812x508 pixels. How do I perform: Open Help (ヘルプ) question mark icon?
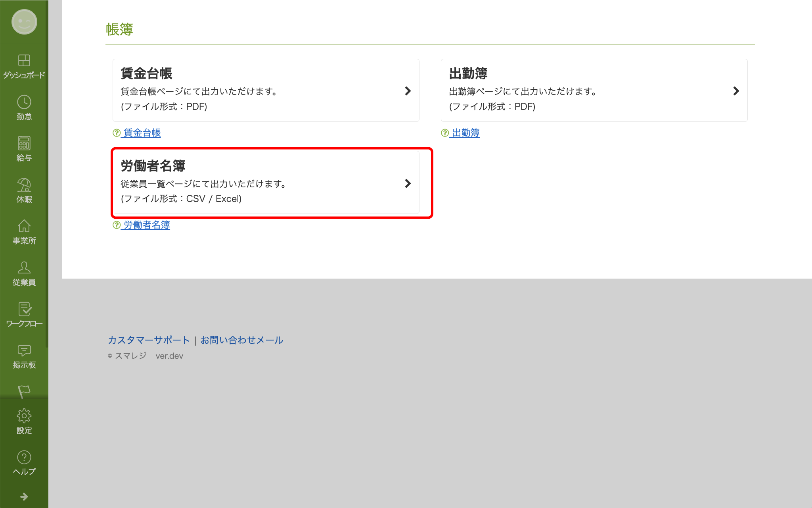point(24,458)
